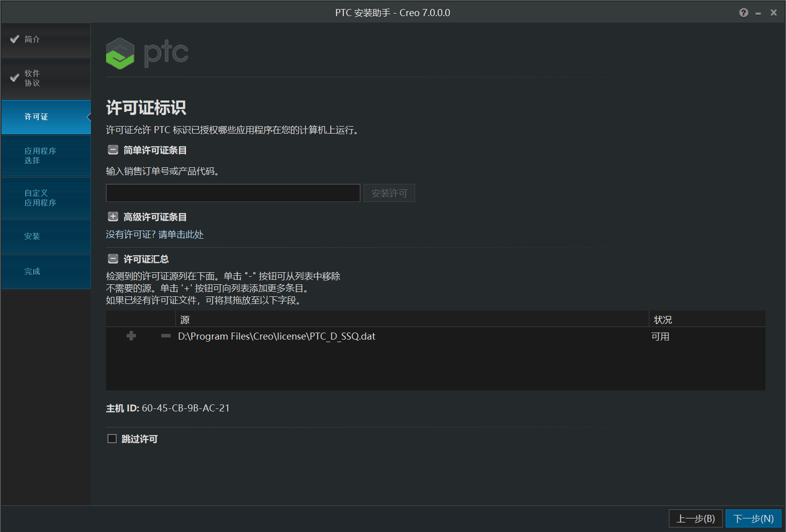Click 上一步(B) to go back
Image resolution: width=786 pixels, height=532 pixels.
[x=696, y=518]
